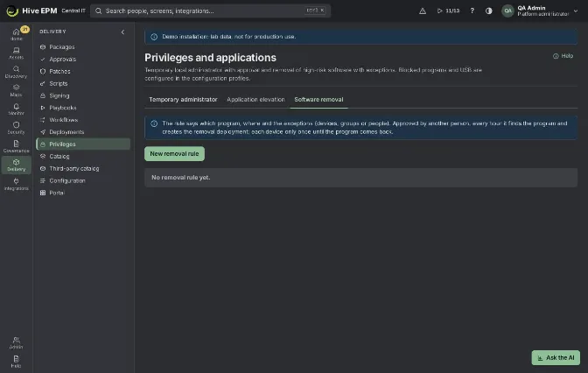Open the Admin section icon
Screen dimensions: 588x373
coord(16,342)
